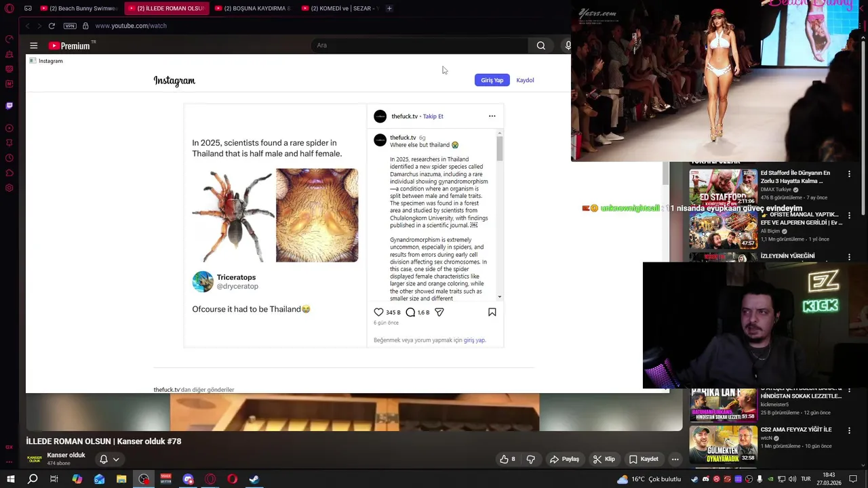Viewport: 868px width, 488px height.
Task: Switch to the KOMEDİ ve SEZAR tab
Action: (x=339, y=8)
